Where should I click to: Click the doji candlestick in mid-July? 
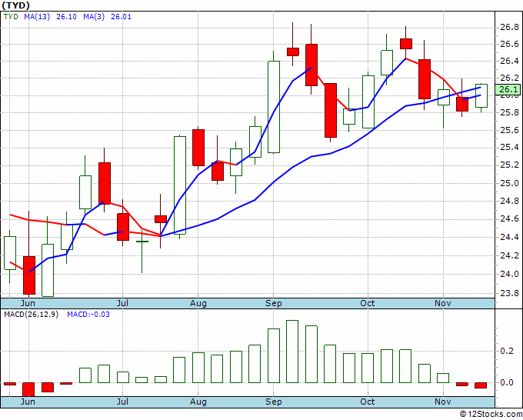(142, 252)
